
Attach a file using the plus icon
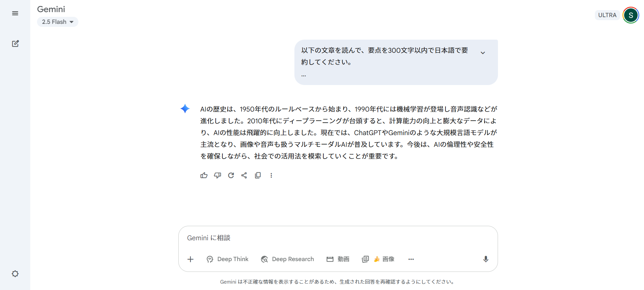point(190,259)
